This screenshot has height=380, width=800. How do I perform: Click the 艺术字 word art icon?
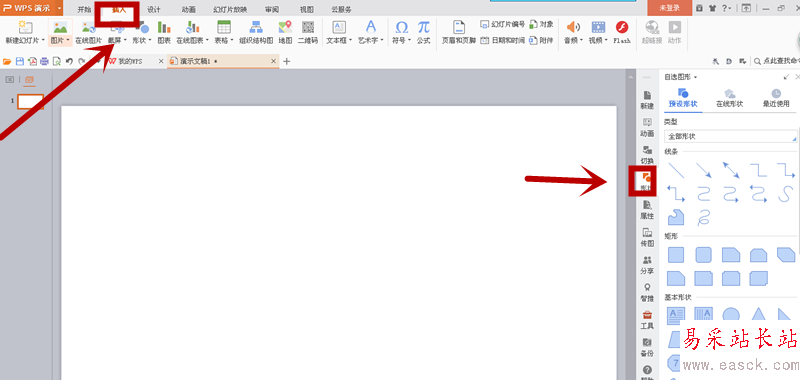click(x=371, y=27)
